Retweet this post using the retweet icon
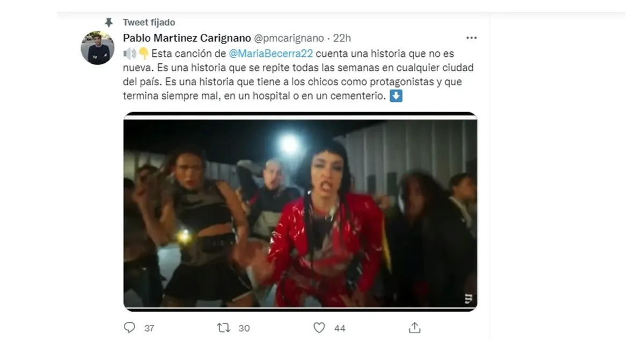 [x=223, y=328]
